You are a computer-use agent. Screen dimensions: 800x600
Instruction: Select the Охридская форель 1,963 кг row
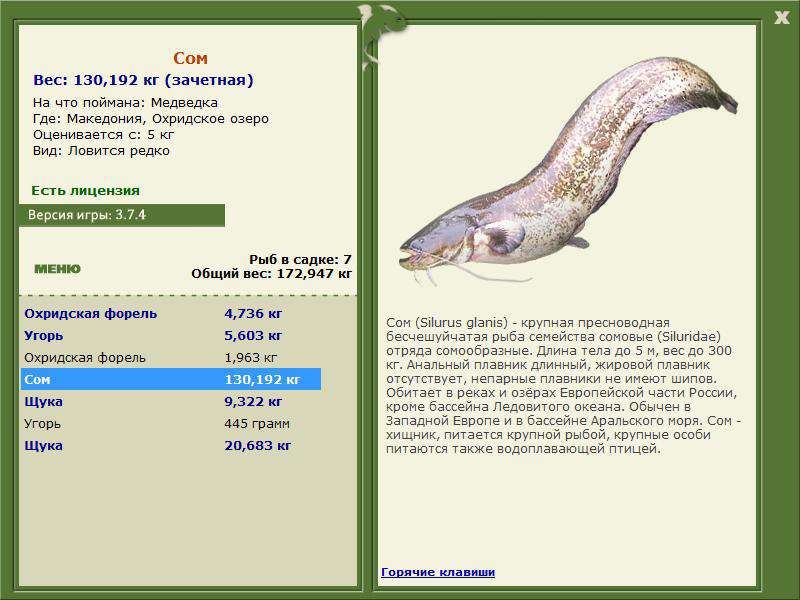click(x=171, y=357)
